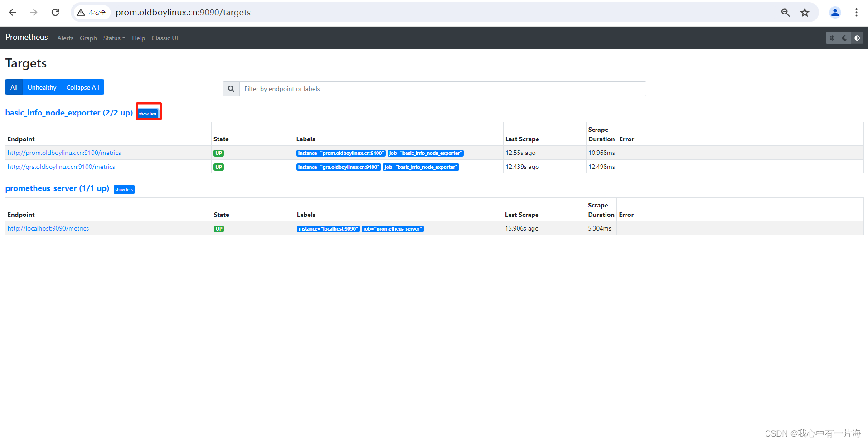Click job="prometheus_server" label badge
Screen dimensions: 868x442
tap(393, 229)
